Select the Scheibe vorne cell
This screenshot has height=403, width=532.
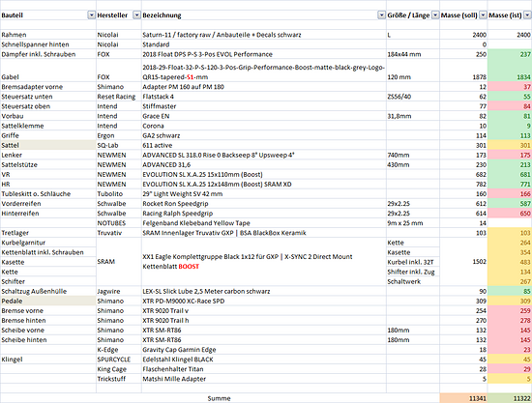(48, 331)
